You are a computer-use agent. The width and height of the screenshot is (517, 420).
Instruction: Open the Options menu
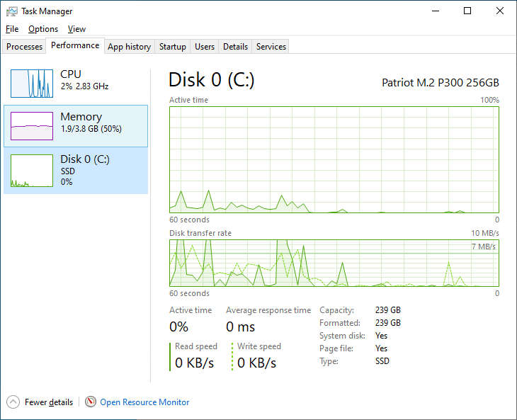pos(43,29)
